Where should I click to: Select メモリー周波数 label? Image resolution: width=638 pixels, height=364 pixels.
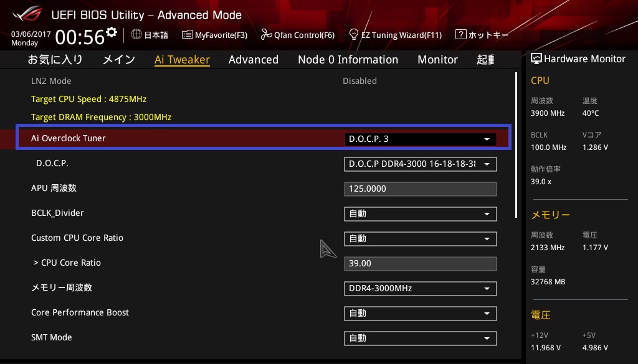coord(62,287)
